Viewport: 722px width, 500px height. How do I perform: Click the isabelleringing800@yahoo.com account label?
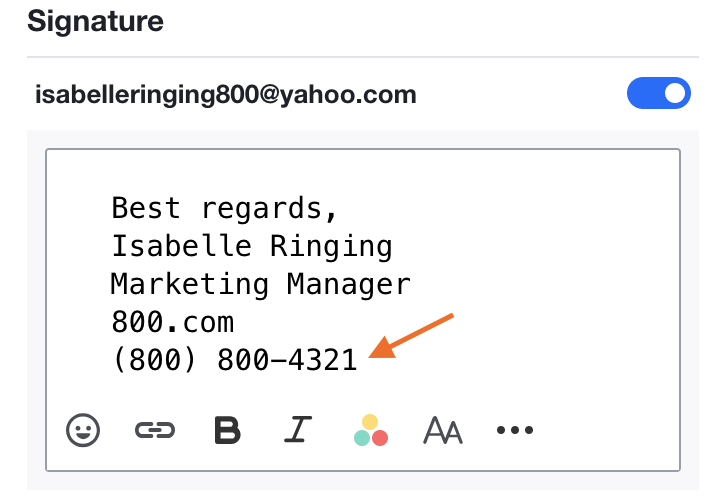(226, 94)
